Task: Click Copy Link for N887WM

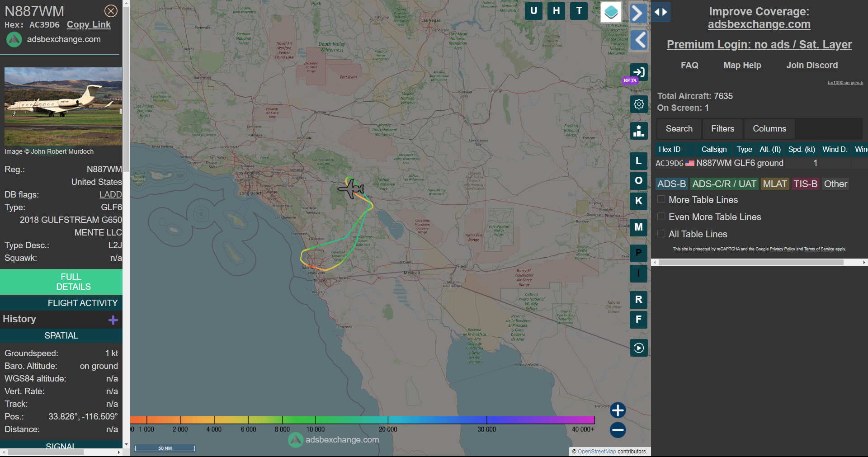Action: click(x=89, y=25)
